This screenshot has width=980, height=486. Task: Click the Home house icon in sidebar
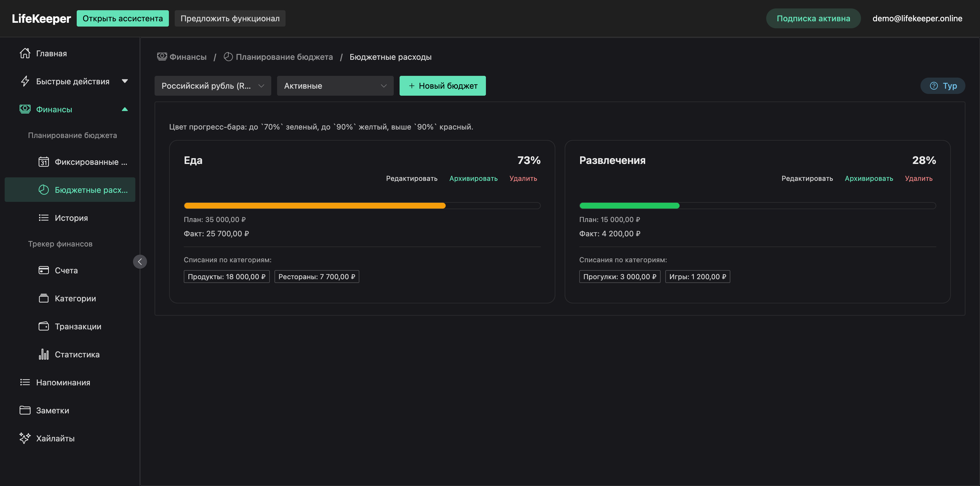coord(25,53)
